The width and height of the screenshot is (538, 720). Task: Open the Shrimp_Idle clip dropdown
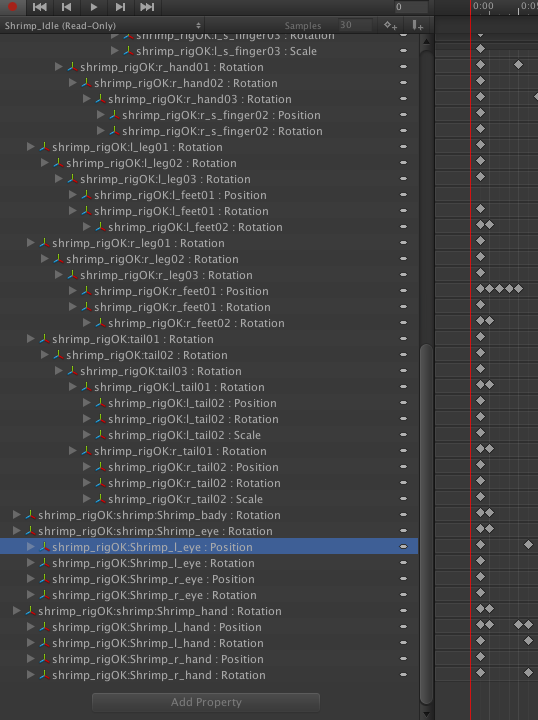[x=103, y=26]
